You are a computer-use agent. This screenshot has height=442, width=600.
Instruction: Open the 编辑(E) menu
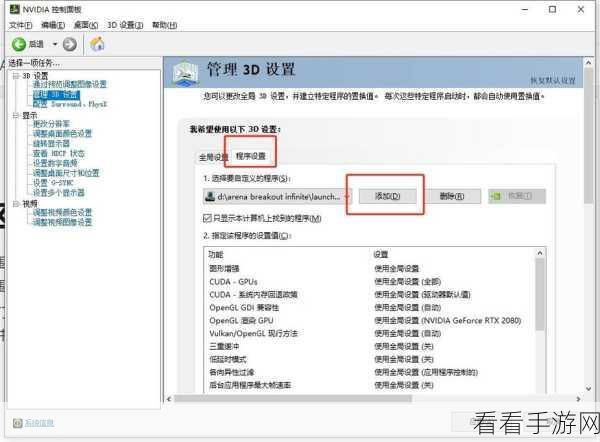[53, 25]
